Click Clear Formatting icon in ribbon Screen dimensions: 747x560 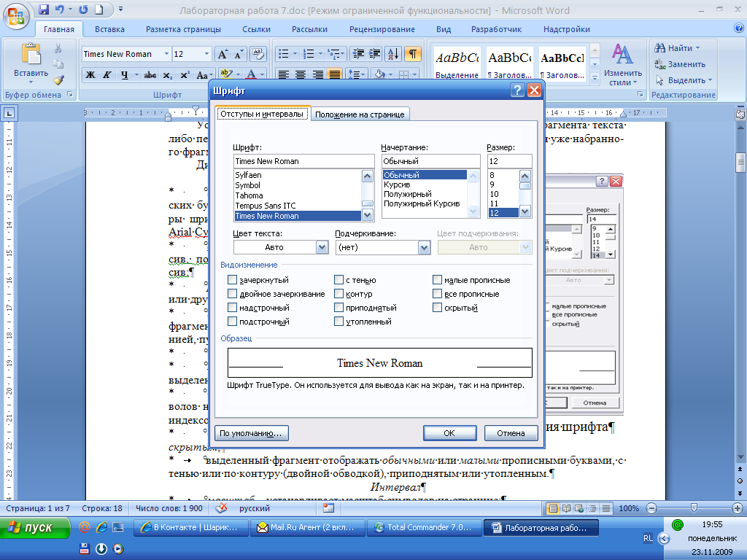258,54
